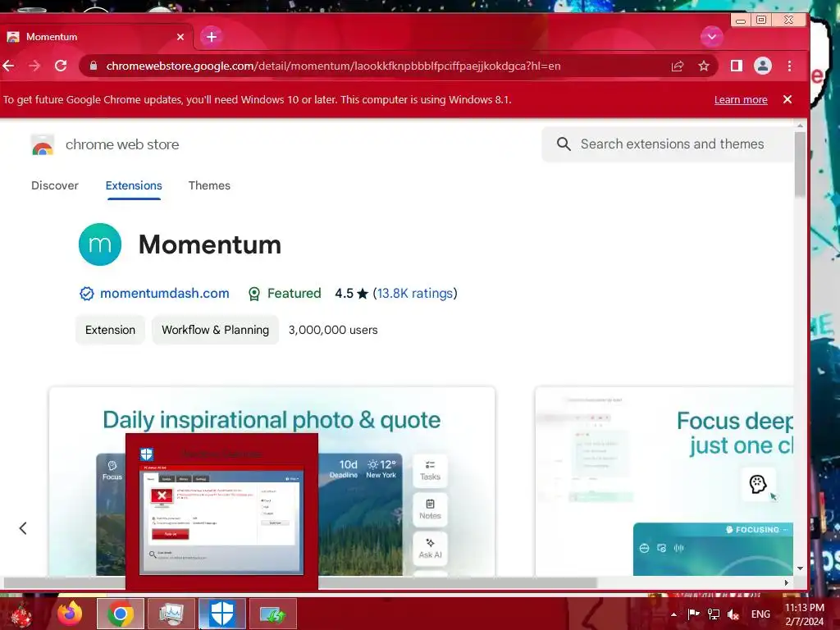Screen dimensions: 840x630
Task: Reload the Momentum page
Action: point(61,66)
